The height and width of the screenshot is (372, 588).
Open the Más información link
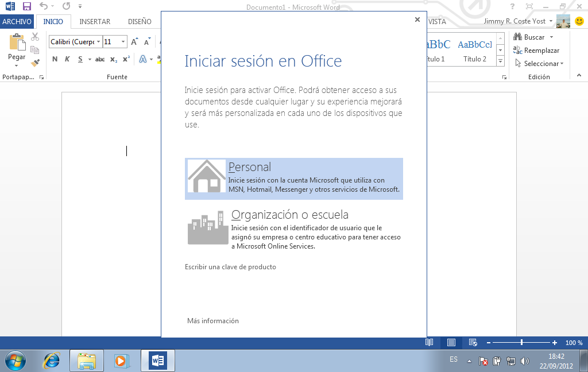point(212,321)
